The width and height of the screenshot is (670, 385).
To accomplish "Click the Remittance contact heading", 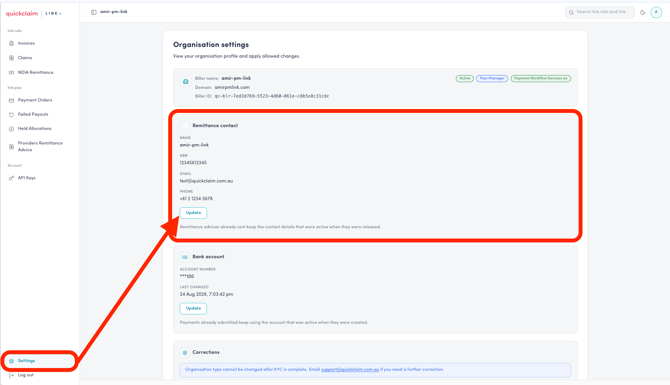I will [215, 126].
